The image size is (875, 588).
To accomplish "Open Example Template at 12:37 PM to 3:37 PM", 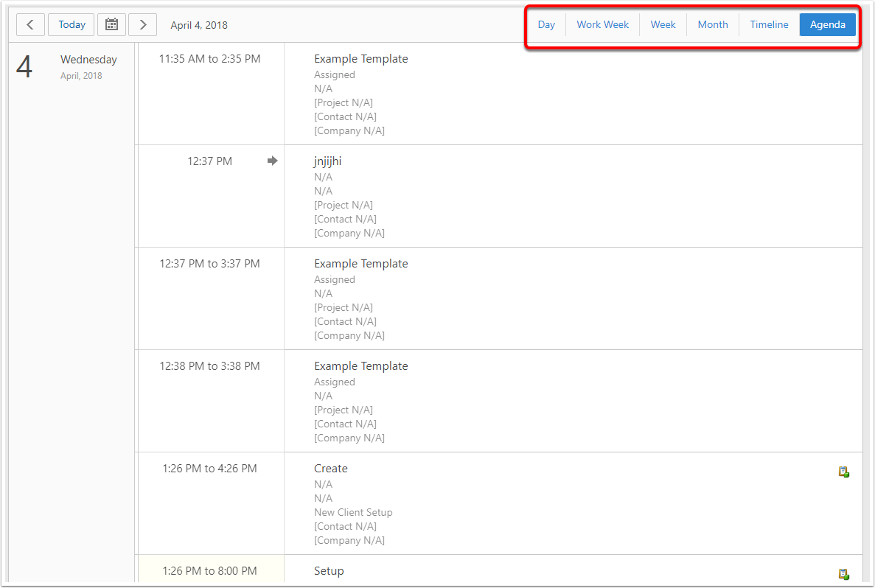I will [361, 263].
